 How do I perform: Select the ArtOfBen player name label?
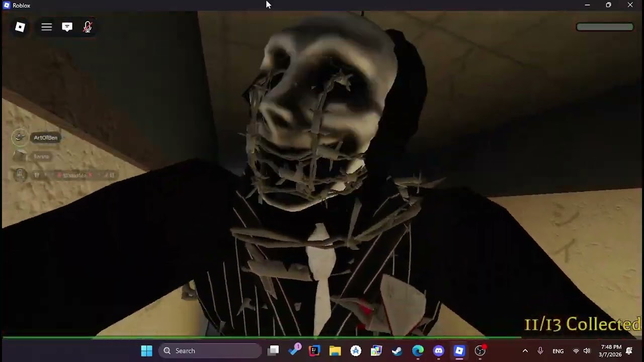point(45,137)
